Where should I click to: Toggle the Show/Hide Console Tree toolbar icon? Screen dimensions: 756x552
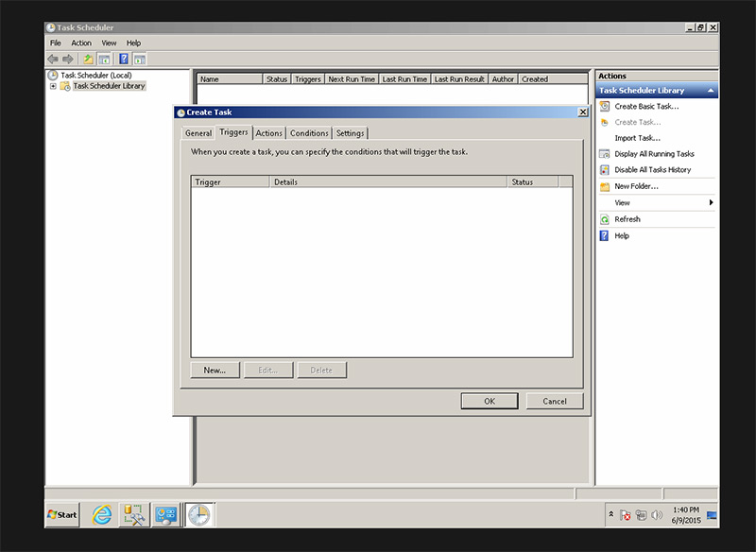(104, 59)
